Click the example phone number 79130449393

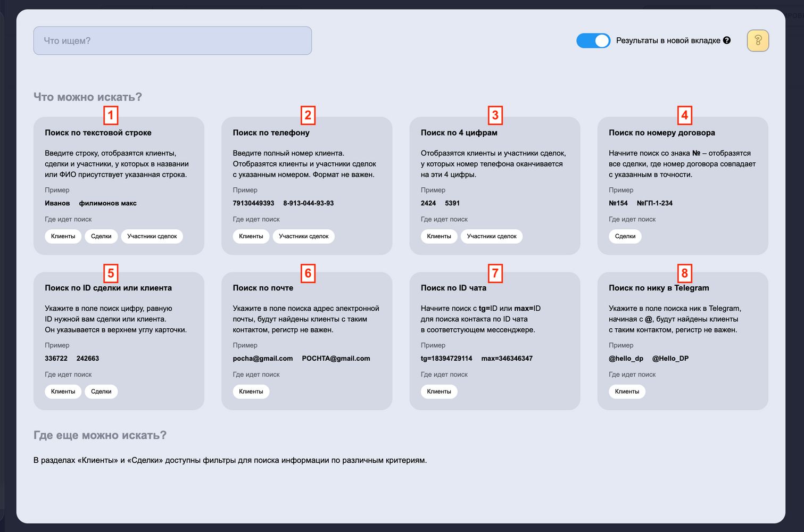pos(253,203)
